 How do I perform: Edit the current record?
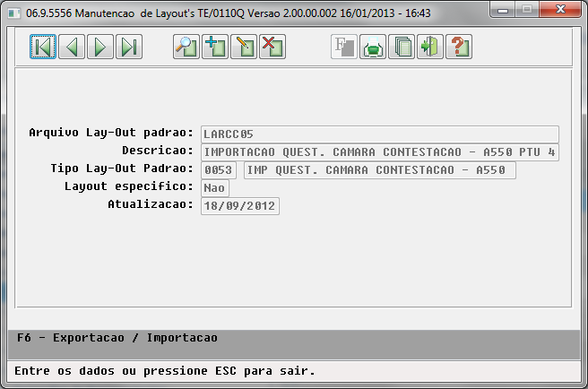[244, 47]
